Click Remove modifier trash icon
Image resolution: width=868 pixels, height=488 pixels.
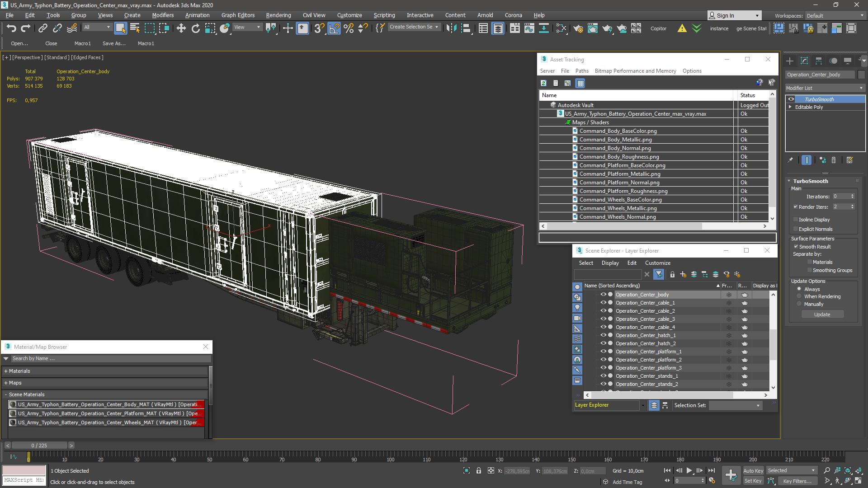(834, 160)
